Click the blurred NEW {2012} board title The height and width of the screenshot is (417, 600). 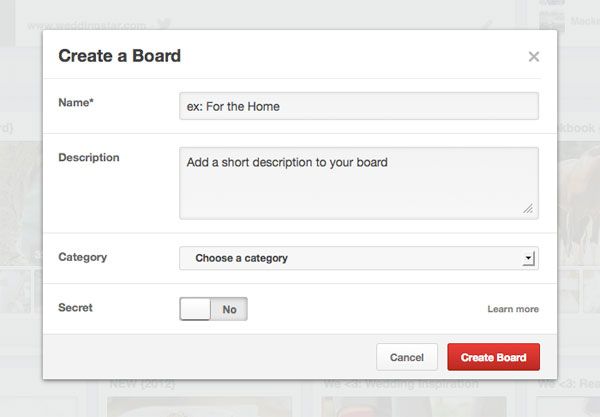[142, 383]
